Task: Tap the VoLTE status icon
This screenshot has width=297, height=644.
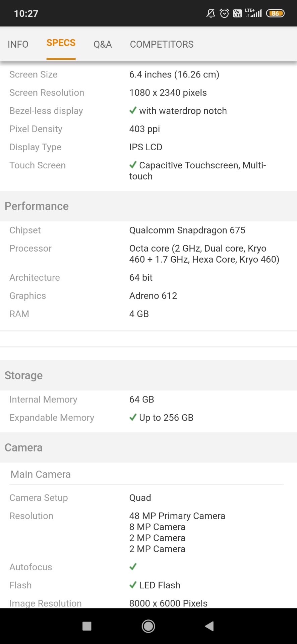Action: 237,13
